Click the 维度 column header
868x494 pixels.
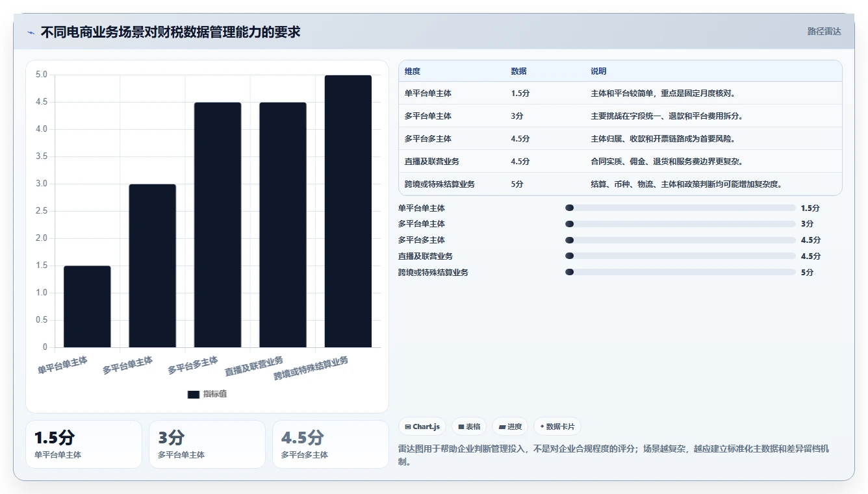coord(413,71)
